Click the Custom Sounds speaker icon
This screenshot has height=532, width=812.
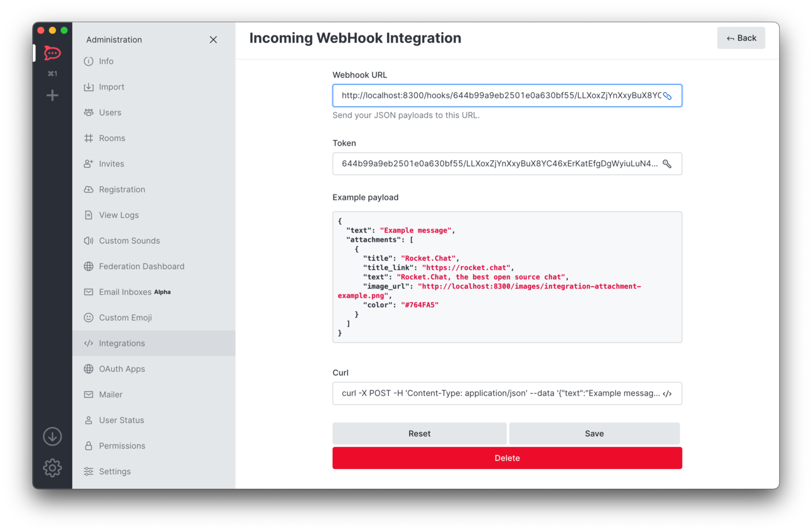tap(89, 241)
